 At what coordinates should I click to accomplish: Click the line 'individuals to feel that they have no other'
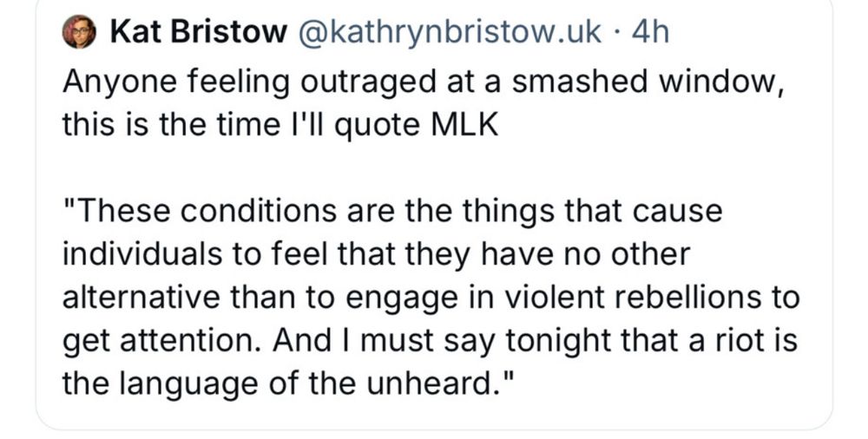click(376, 255)
